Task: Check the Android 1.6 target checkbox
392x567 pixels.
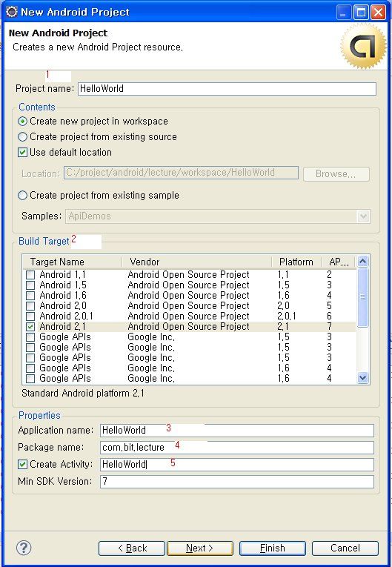Action: point(30,296)
